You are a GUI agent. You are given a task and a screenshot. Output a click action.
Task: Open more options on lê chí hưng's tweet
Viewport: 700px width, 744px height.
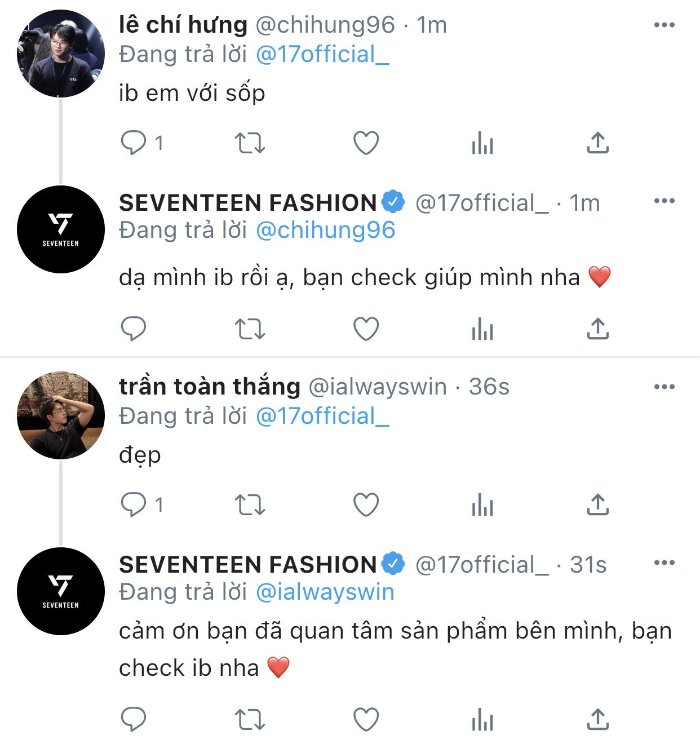[x=664, y=25]
